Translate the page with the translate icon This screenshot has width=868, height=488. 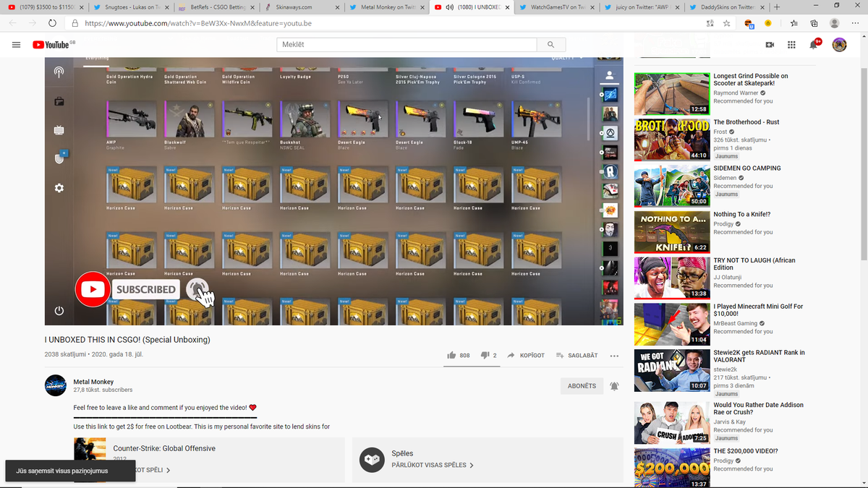710,23
